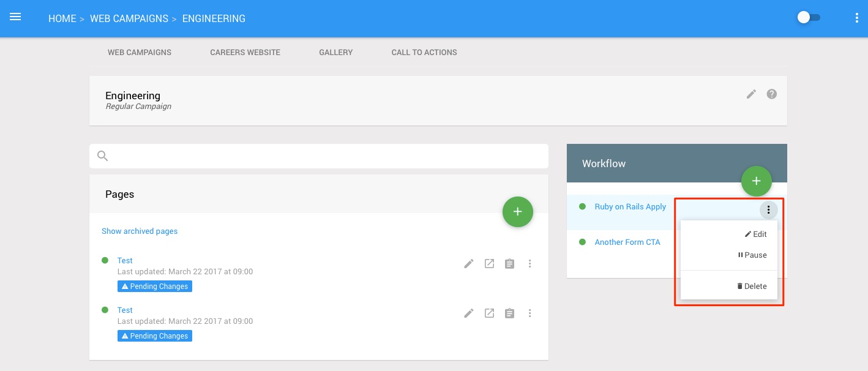The width and height of the screenshot is (868, 371).
Task: Switch to the WEB CAMPAIGNS tab
Action: 140,53
